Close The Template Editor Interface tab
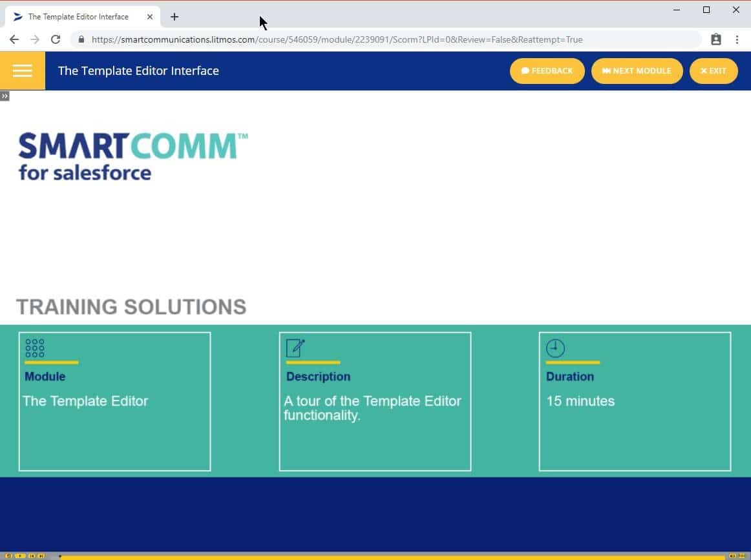Image resolution: width=751 pixels, height=560 pixels. pos(149,17)
